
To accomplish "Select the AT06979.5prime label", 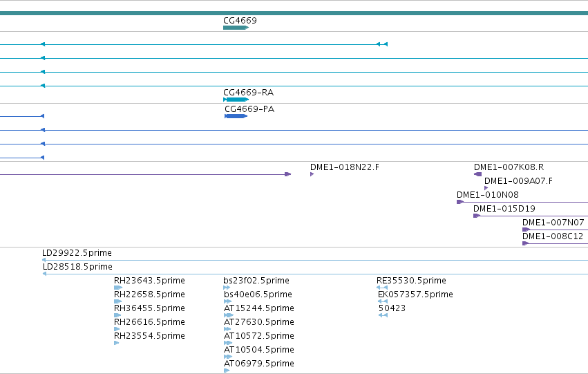I will pos(258,364).
